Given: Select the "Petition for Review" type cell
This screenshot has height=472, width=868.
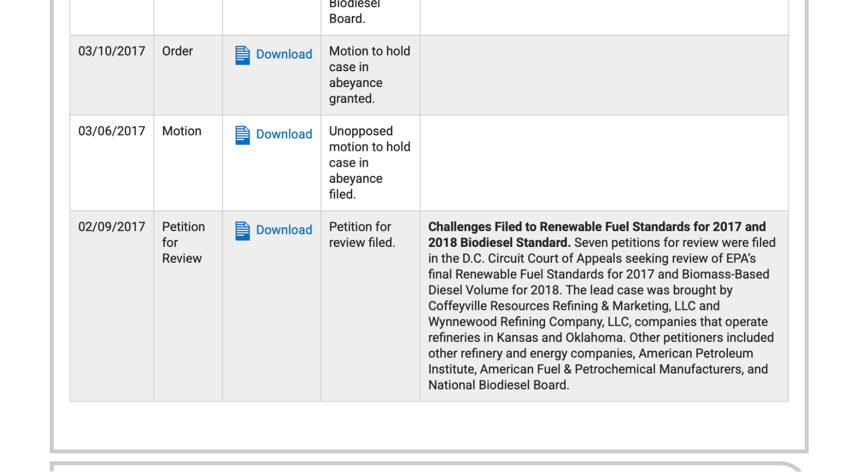Looking at the screenshot, I should tap(183, 243).
